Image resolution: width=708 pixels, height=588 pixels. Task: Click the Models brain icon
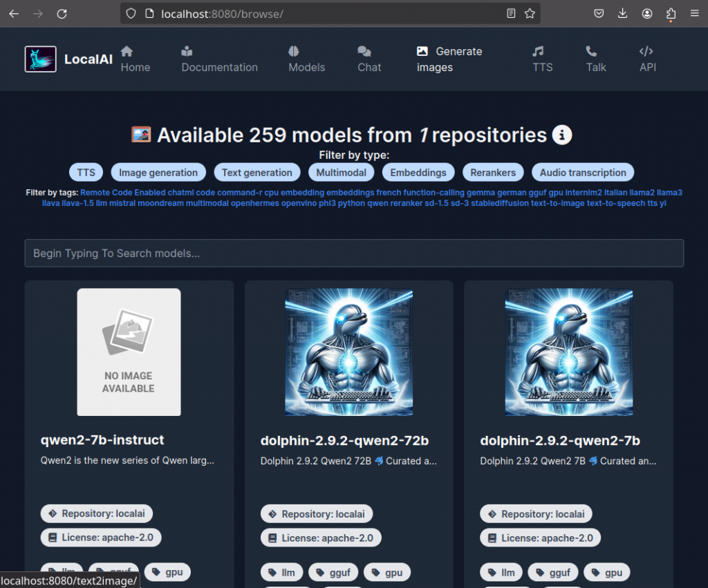(x=293, y=51)
